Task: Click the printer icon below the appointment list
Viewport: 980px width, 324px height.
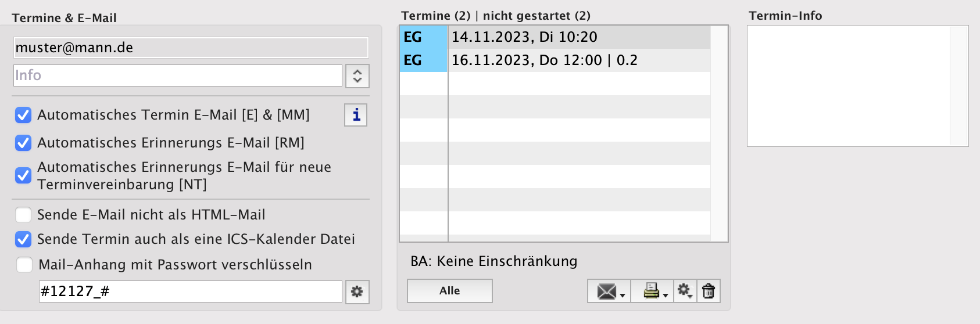Action: coord(652,291)
